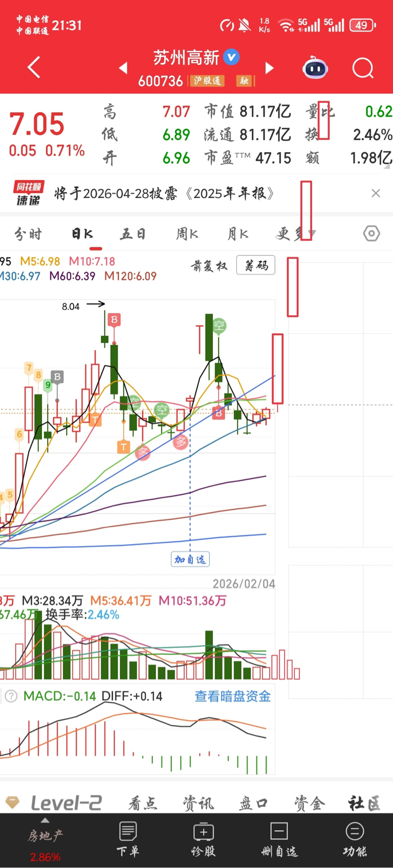The height and width of the screenshot is (868, 393).
Task: Open chart settings hexagon icon
Action: click(x=372, y=234)
